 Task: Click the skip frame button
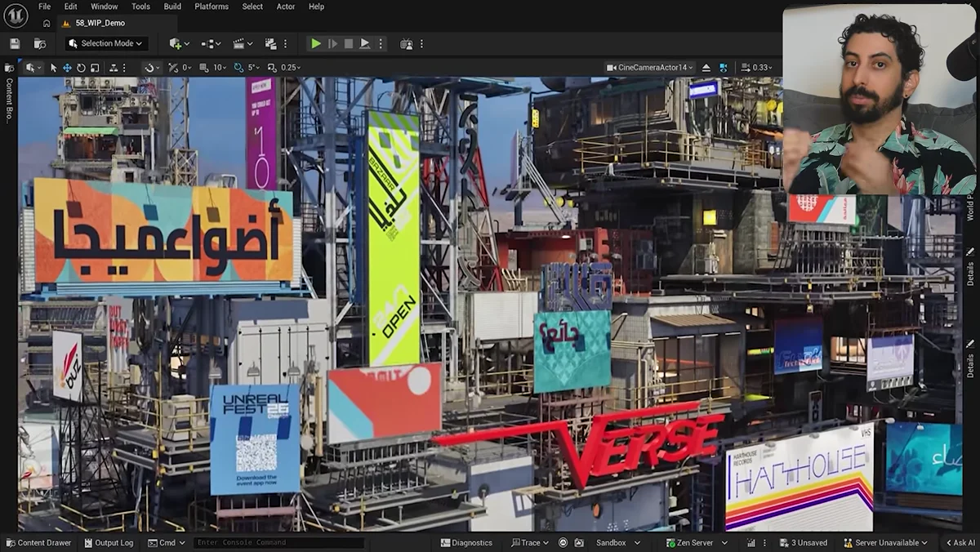[332, 43]
